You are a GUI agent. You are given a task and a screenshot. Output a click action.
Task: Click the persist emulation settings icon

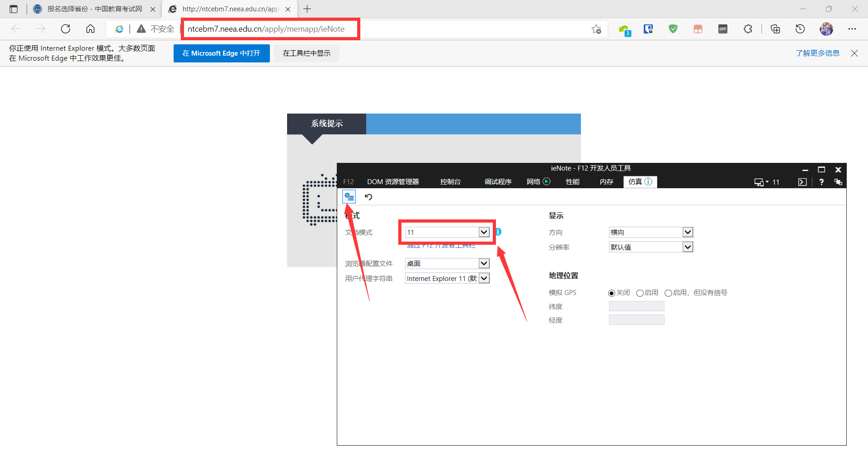(349, 197)
